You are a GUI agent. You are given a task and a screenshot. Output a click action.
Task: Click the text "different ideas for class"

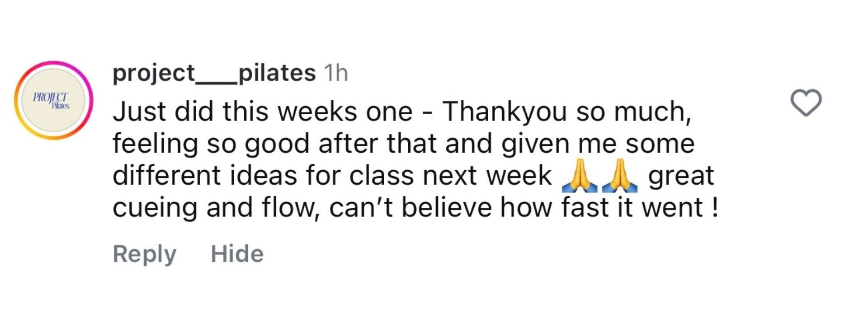[x=263, y=176]
